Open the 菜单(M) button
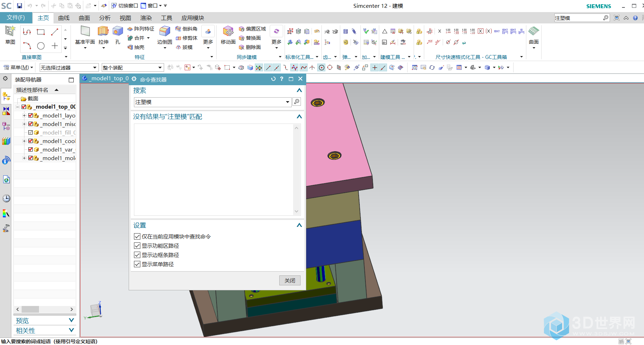 pyautogui.click(x=18, y=67)
